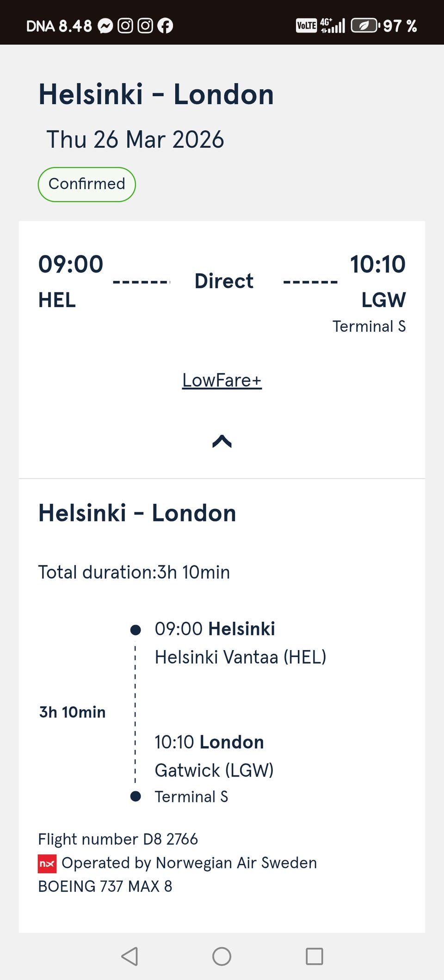The width and height of the screenshot is (444, 980).
Task: Tap the 4G signal strength icon
Action: pos(333,26)
